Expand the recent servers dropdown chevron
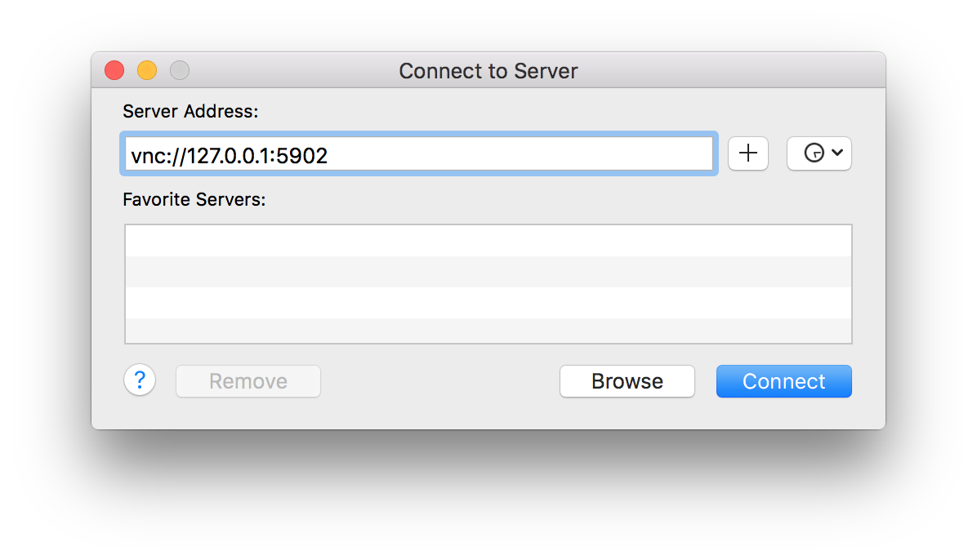The height and width of the screenshot is (560, 977). point(836,153)
